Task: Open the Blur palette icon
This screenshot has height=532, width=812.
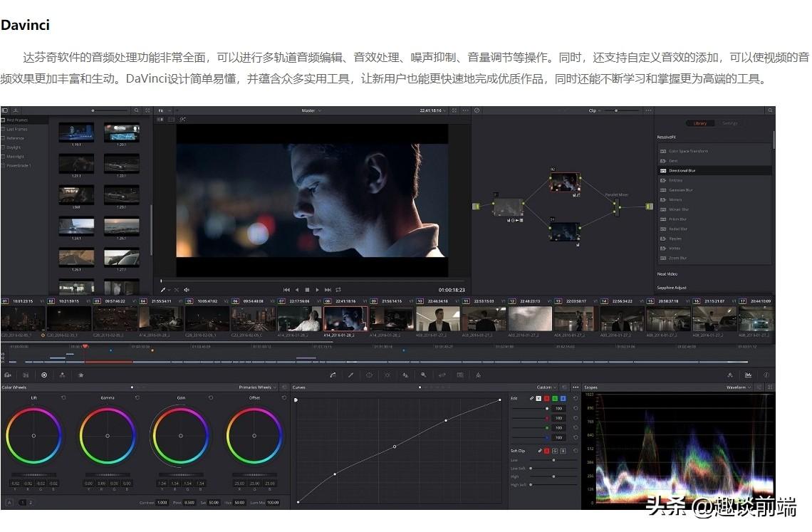Action: click(405, 375)
